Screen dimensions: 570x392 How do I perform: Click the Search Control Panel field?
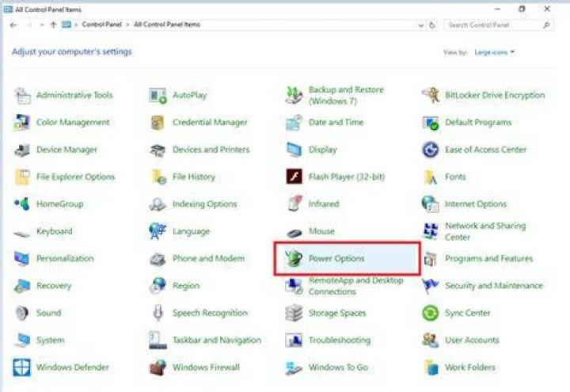(x=499, y=25)
